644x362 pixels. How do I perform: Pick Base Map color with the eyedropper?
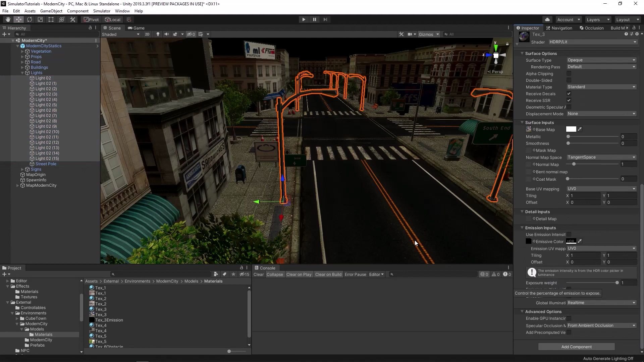[580, 129]
